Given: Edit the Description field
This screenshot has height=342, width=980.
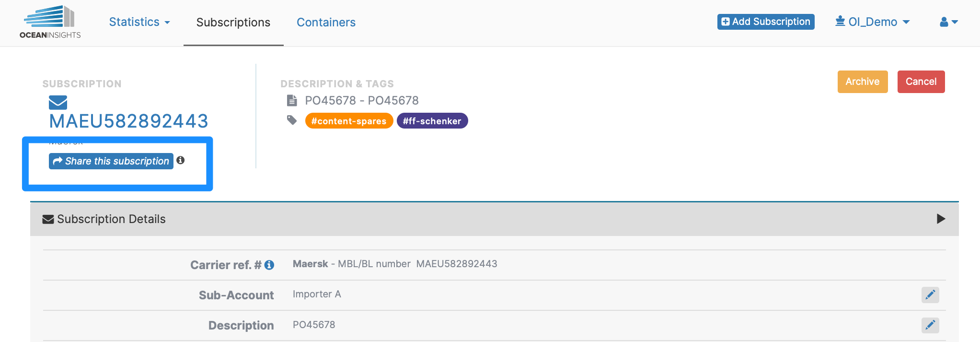Looking at the screenshot, I should (x=930, y=325).
